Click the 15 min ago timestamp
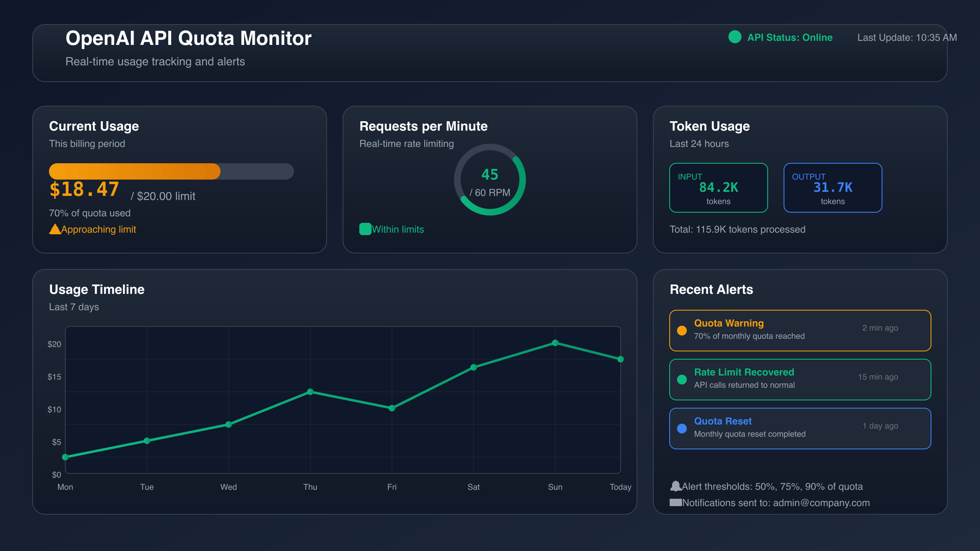The image size is (980, 551). (878, 377)
